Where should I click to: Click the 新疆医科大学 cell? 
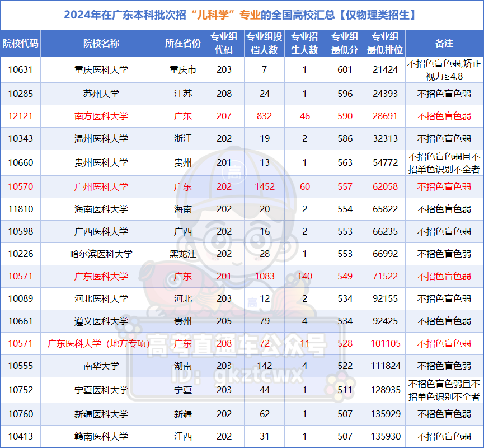101,414
